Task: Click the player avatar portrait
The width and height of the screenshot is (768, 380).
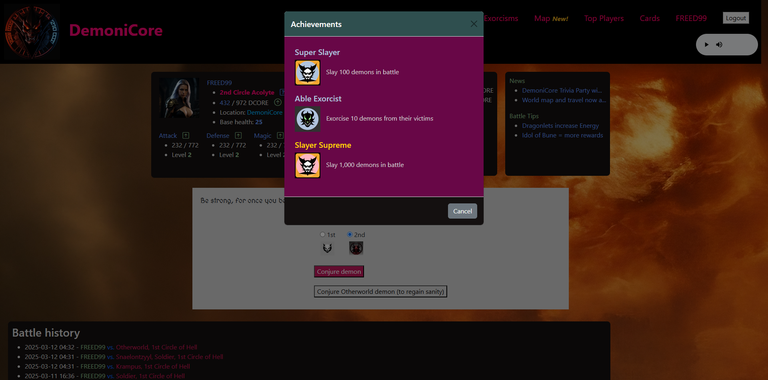Action: pyautogui.click(x=179, y=97)
